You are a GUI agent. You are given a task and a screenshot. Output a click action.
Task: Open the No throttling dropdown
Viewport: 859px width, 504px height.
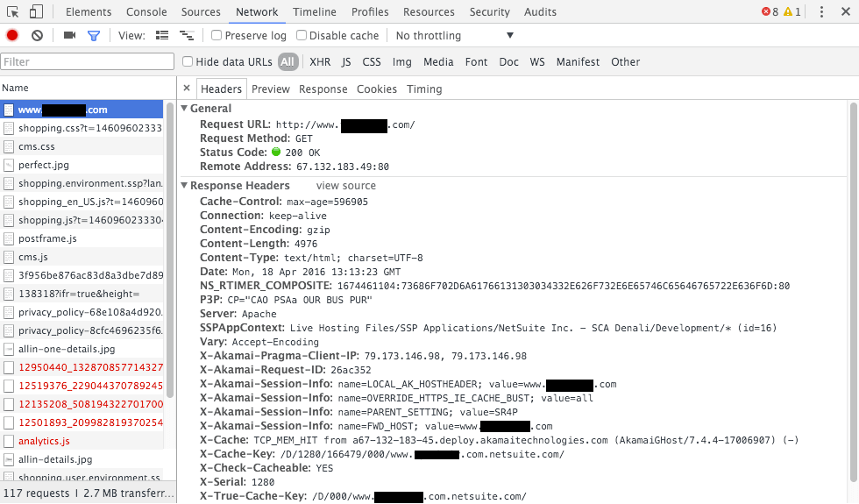[454, 36]
